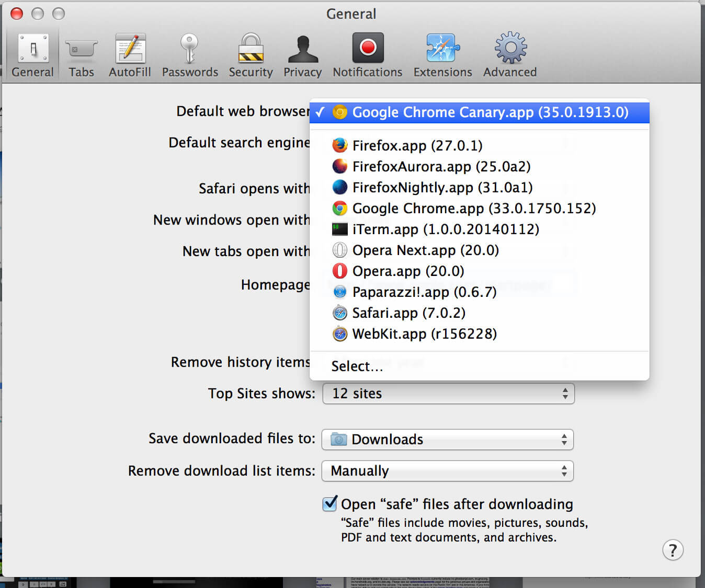Open the Save downloaded files to dropdown
Viewport: 705px width, 588px height.
click(x=448, y=440)
